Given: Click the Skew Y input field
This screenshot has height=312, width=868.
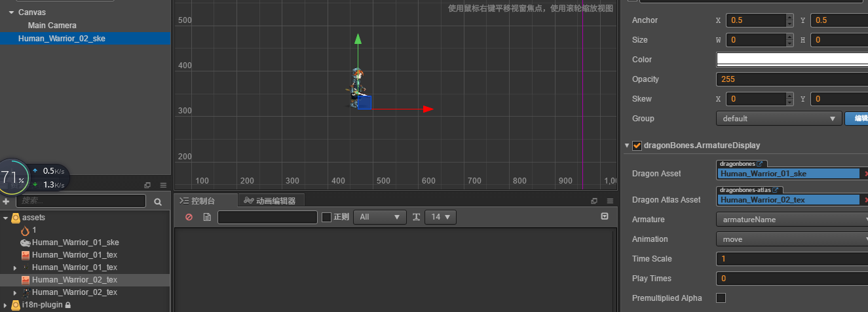Looking at the screenshot, I should click(x=839, y=99).
